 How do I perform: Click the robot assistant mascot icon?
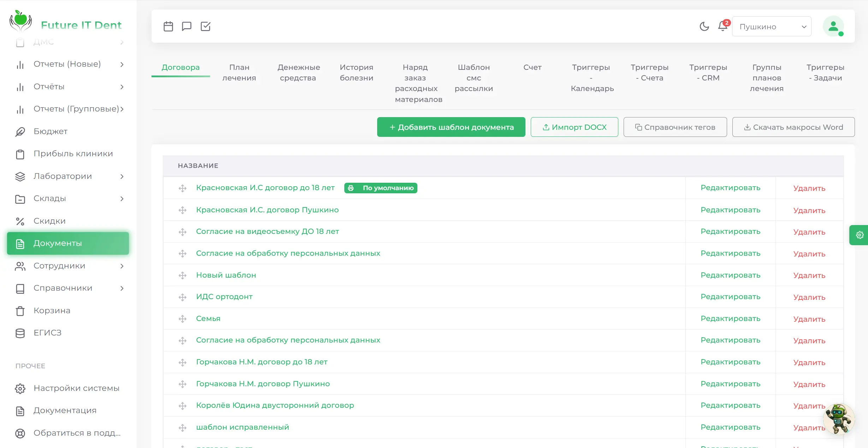click(838, 419)
